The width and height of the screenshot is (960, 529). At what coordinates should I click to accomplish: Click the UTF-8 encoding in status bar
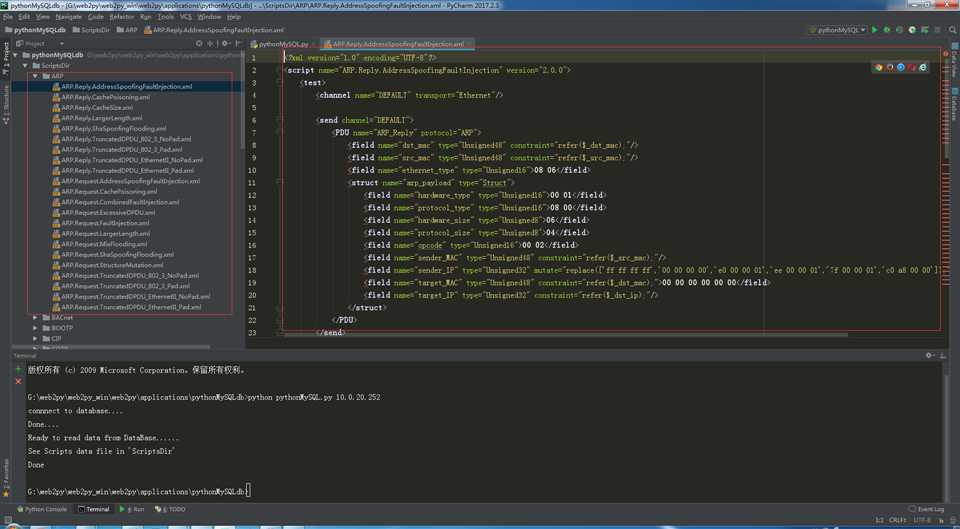tap(921, 520)
